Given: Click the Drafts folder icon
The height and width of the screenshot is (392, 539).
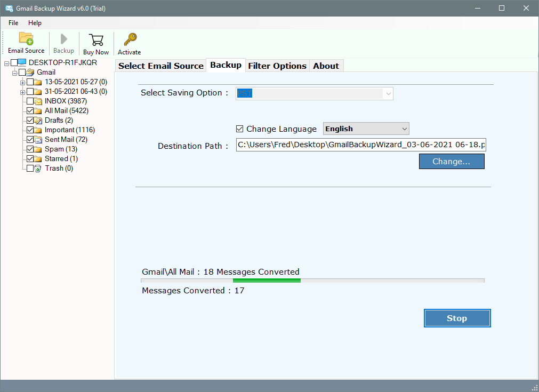Looking at the screenshot, I should [x=38, y=121].
